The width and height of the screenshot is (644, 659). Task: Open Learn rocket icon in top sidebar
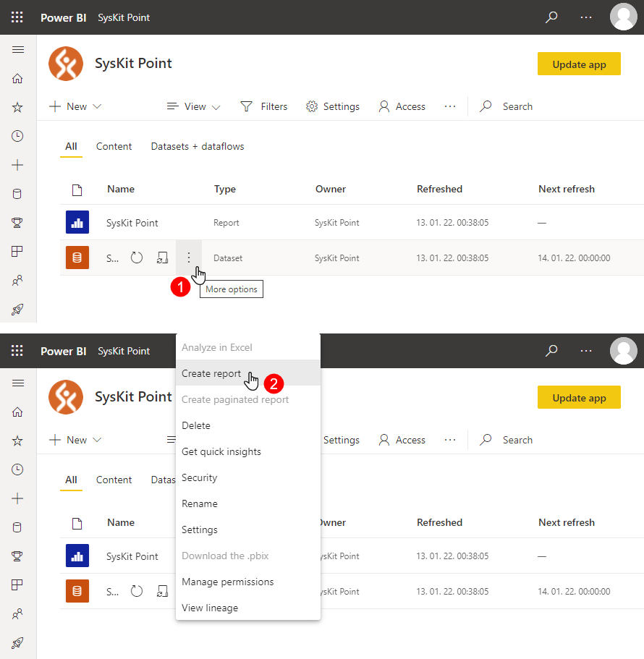point(17,310)
